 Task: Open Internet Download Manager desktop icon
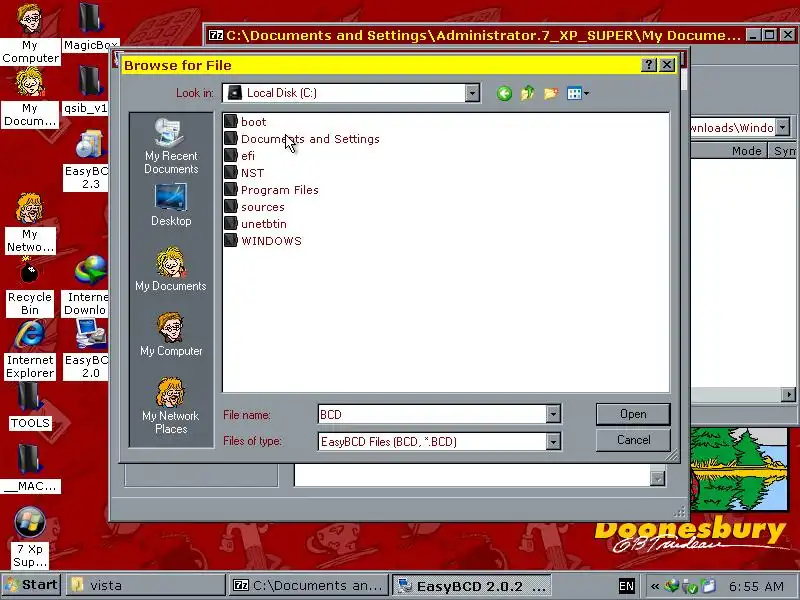coord(87,287)
